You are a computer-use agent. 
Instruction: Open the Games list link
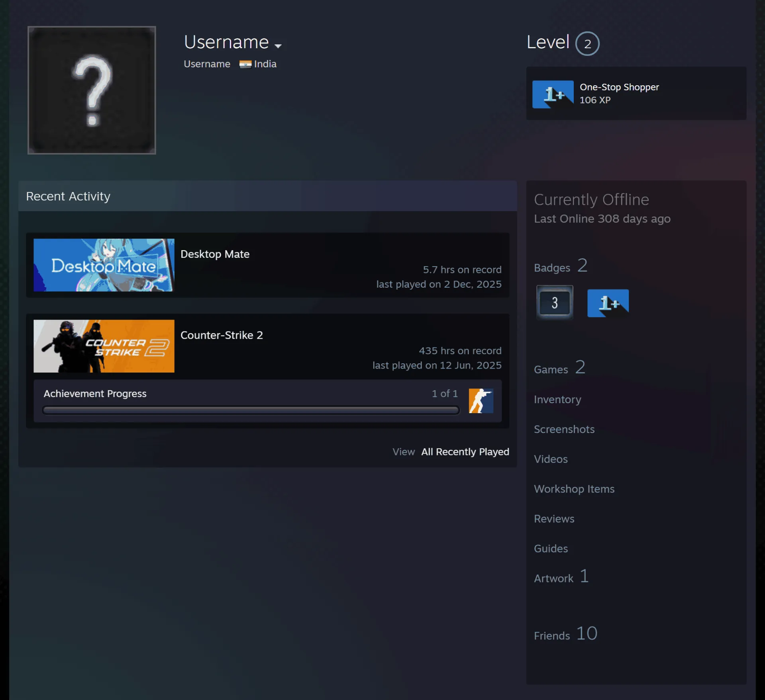click(x=559, y=368)
